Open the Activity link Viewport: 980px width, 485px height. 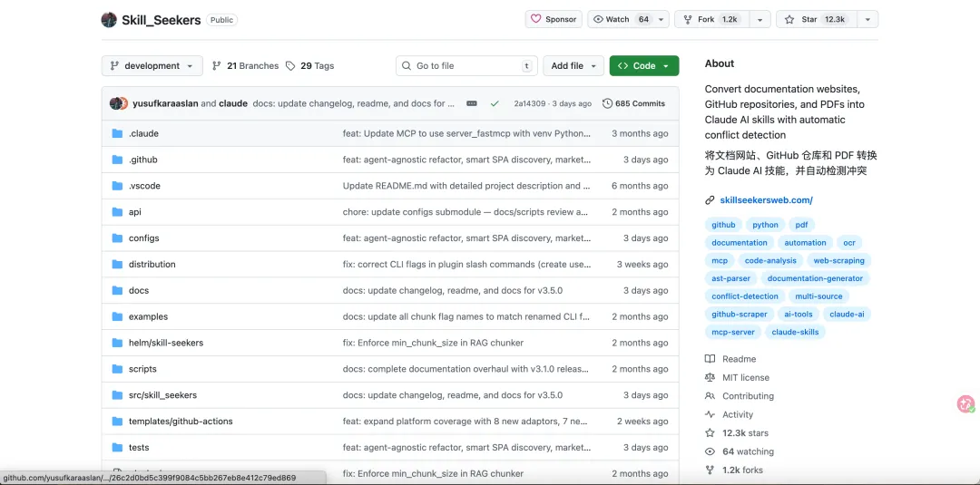point(730,414)
